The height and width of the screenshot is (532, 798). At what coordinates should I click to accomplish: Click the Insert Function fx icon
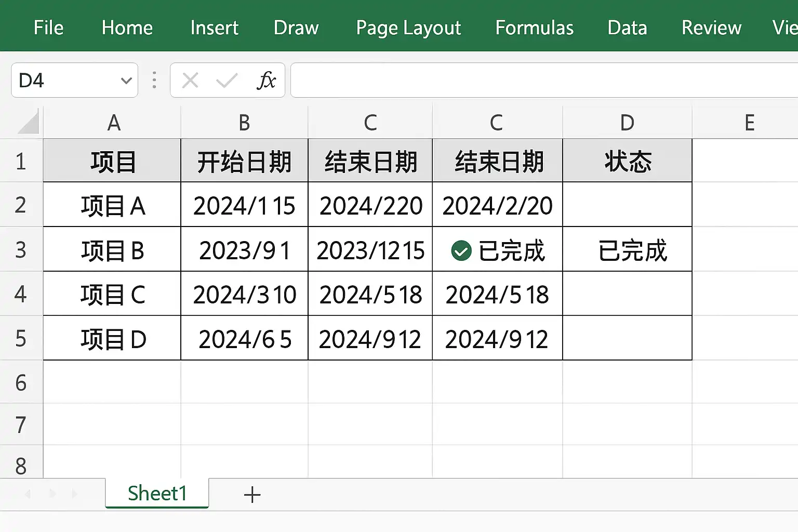[266, 81]
